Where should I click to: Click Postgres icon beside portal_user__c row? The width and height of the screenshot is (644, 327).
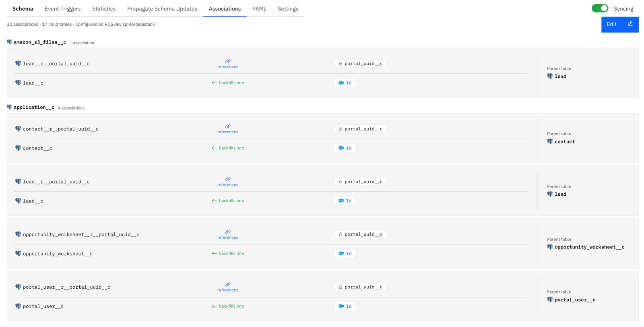pyautogui.click(x=18, y=306)
